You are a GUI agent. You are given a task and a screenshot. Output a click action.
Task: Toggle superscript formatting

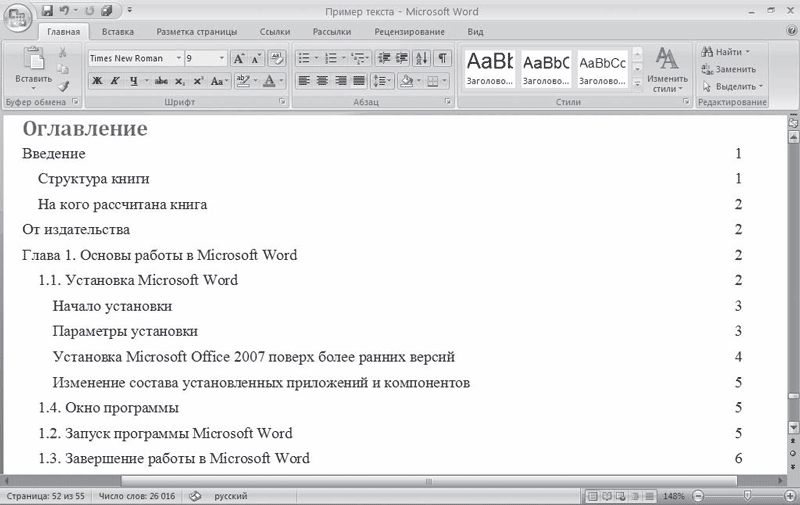coord(198,81)
